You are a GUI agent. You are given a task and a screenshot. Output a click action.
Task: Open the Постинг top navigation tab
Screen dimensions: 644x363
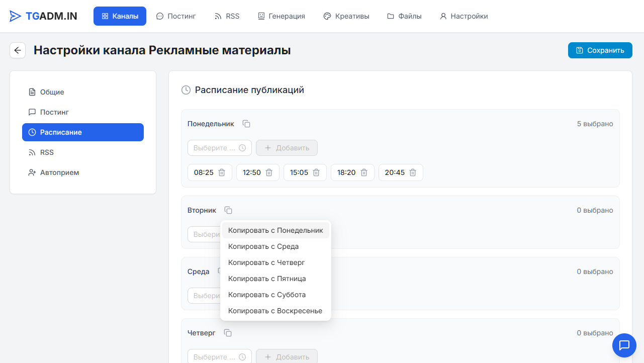[176, 16]
